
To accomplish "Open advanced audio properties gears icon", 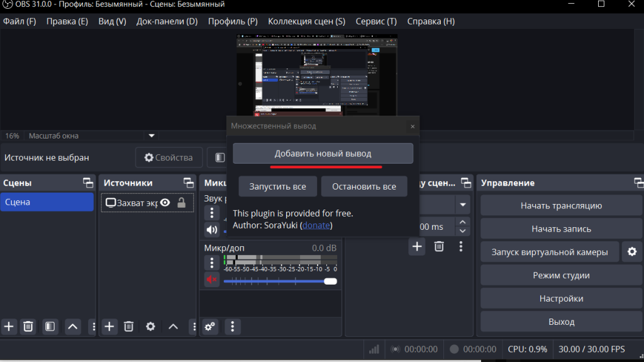I will click(210, 326).
